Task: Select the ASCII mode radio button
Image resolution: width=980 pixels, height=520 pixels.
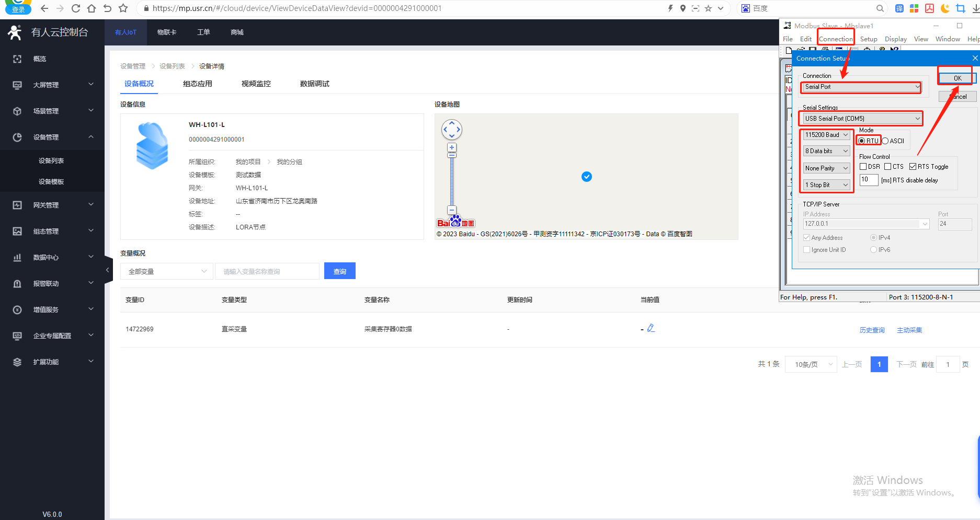Action: [885, 141]
